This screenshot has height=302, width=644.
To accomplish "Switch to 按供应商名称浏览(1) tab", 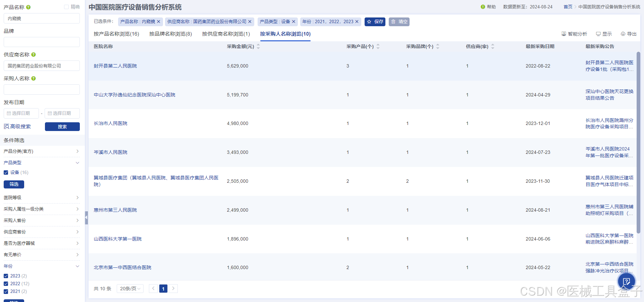I will [x=226, y=34].
